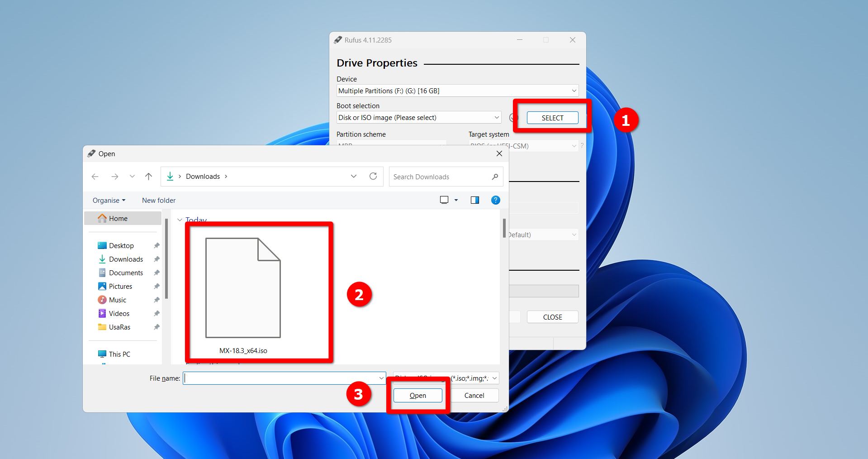Viewport: 868px width, 459px height.
Task: Click the forward navigation arrow
Action: 115,177
